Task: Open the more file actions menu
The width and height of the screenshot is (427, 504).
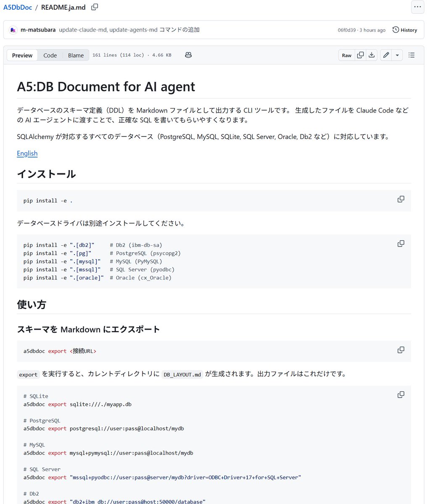Action: tap(417, 7)
